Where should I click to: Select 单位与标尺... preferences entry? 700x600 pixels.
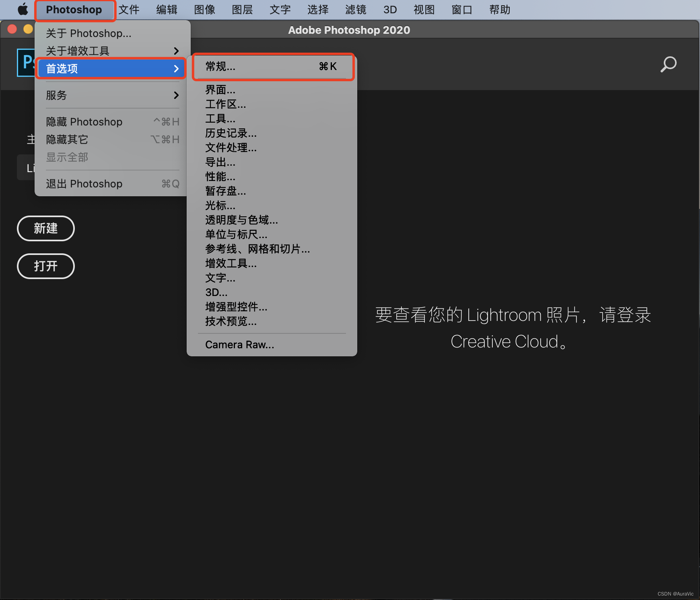272,234
